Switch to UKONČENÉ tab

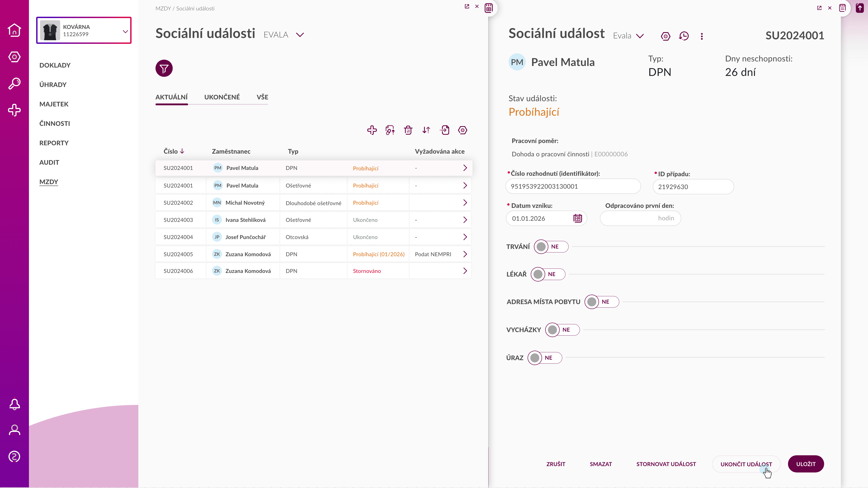pos(222,97)
